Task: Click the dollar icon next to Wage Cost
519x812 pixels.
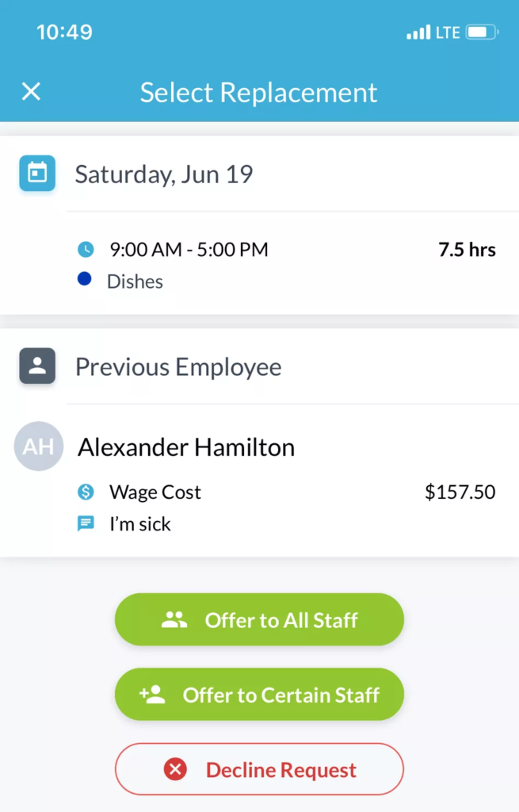Action: coord(86,492)
